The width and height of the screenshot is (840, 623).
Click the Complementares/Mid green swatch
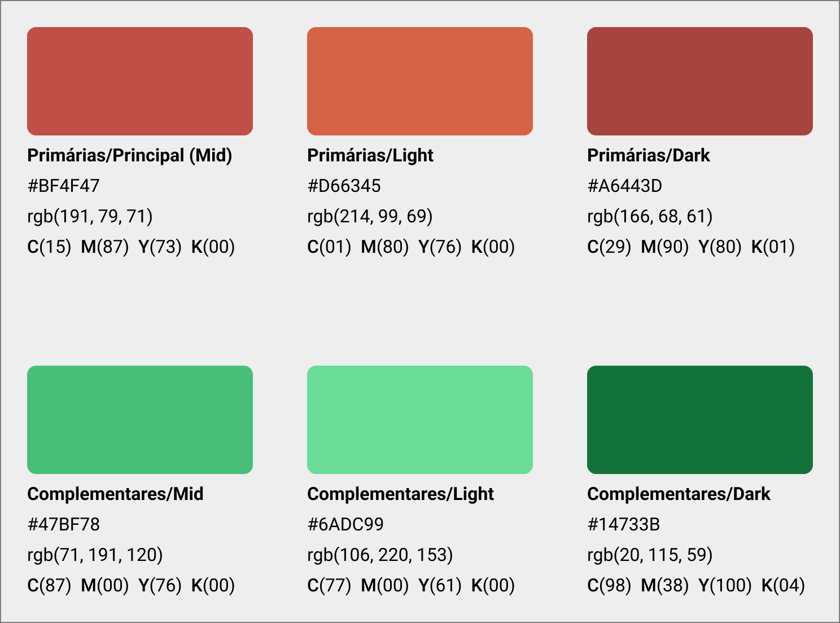140,420
